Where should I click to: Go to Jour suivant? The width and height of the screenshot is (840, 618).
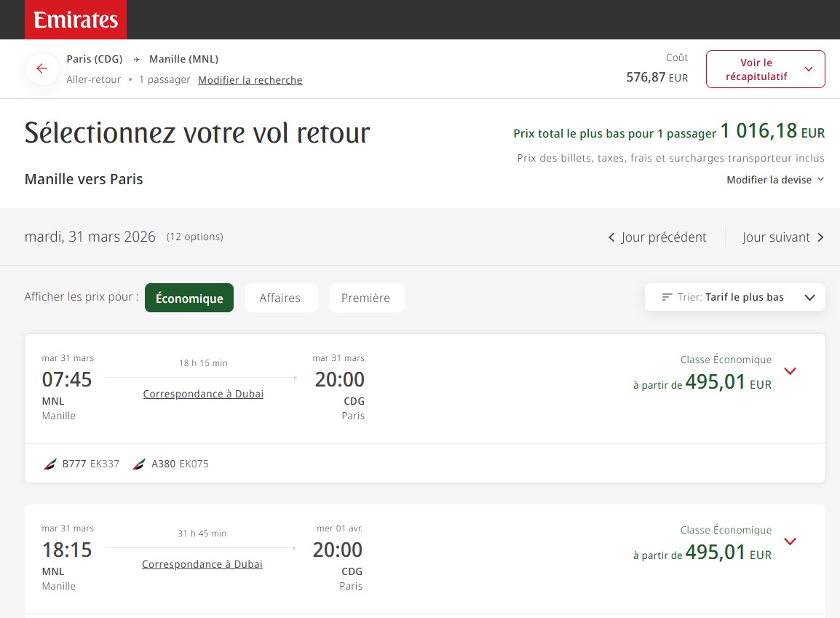(x=776, y=237)
